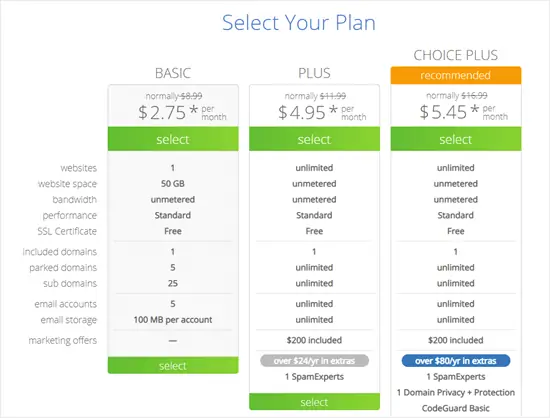The image size is (550, 418).
Task: Click 1 SpamExperts in the PLUS column
Action: coord(314,377)
